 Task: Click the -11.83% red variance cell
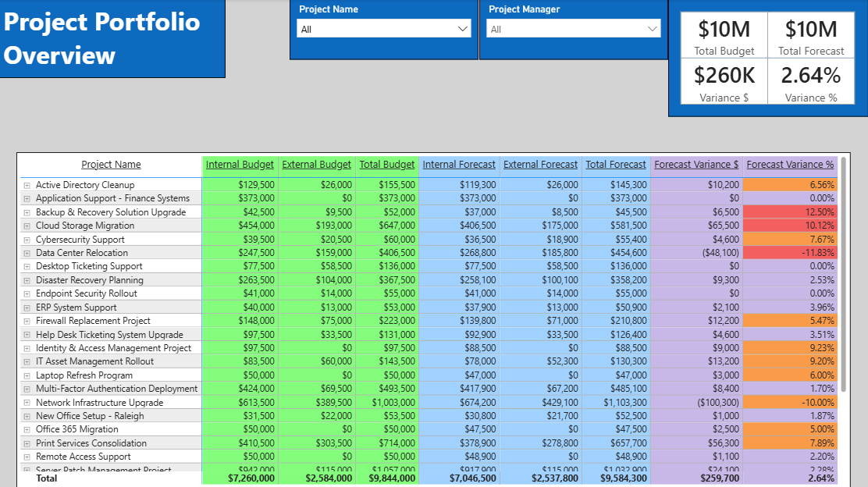coord(790,252)
